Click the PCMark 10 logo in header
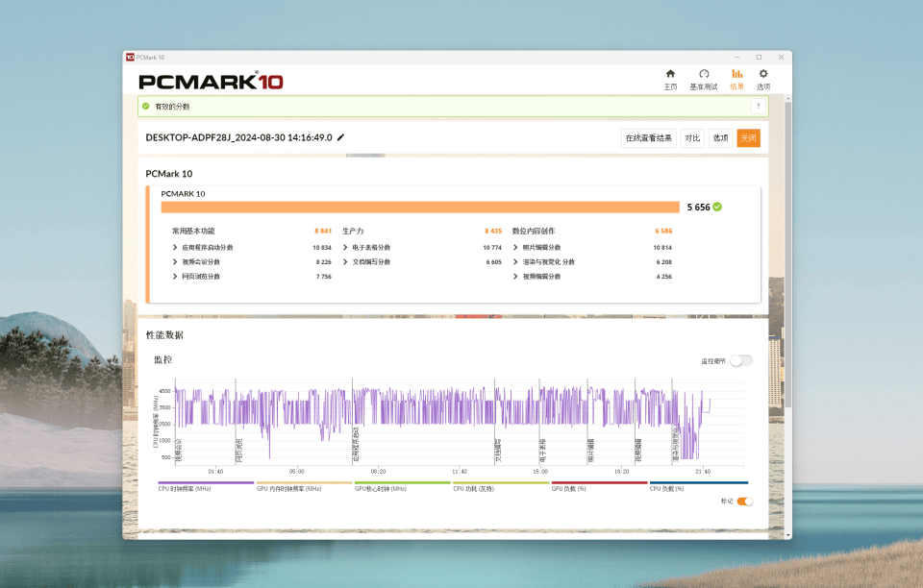The height and width of the screenshot is (588, 923). (211, 82)
